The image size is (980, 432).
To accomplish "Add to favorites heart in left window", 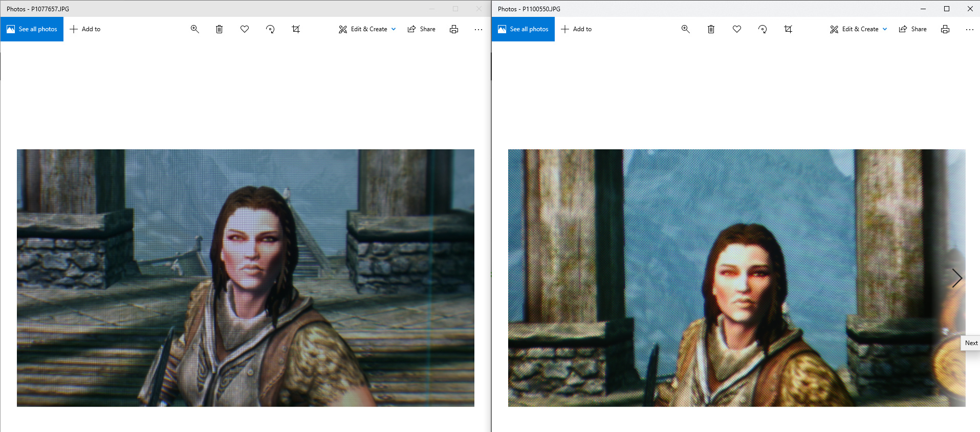I will point(245,29).
